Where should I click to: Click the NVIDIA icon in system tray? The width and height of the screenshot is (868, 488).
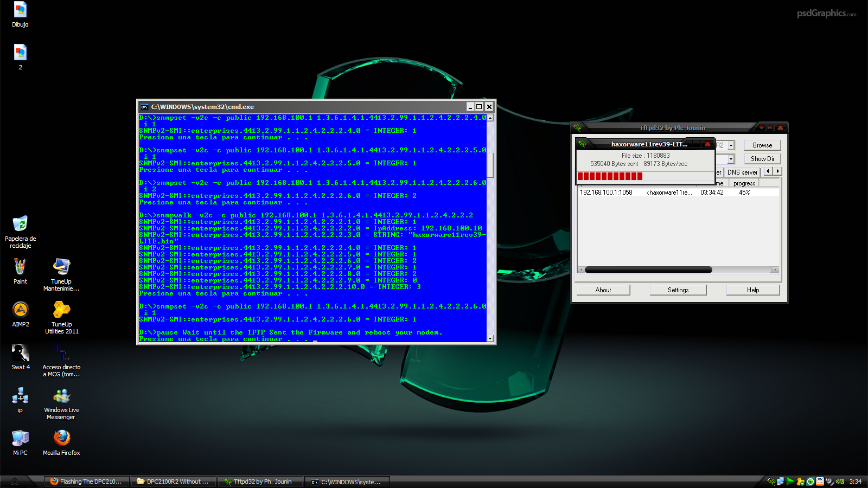pyautogui.click(x=840, y=481)
